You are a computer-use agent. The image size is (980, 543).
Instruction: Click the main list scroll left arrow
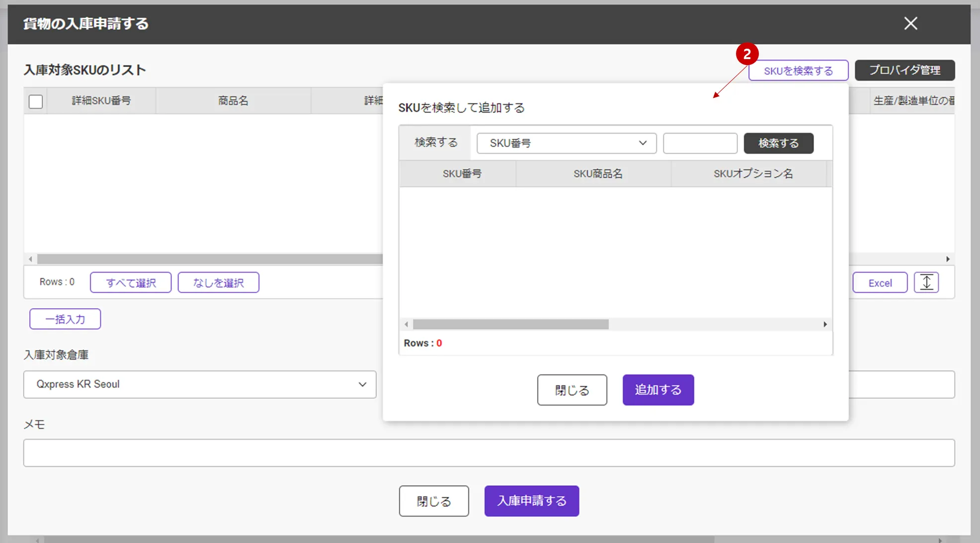click(x=31, y=259)
